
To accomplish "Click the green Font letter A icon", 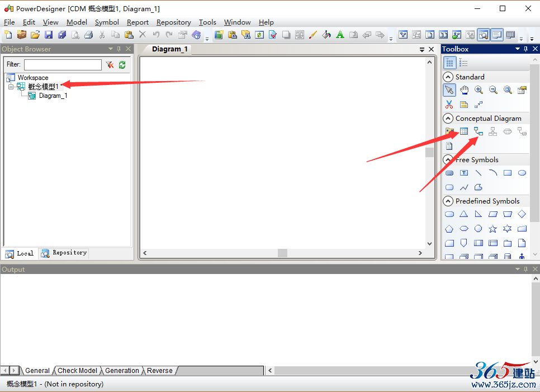I will point(340,35).
